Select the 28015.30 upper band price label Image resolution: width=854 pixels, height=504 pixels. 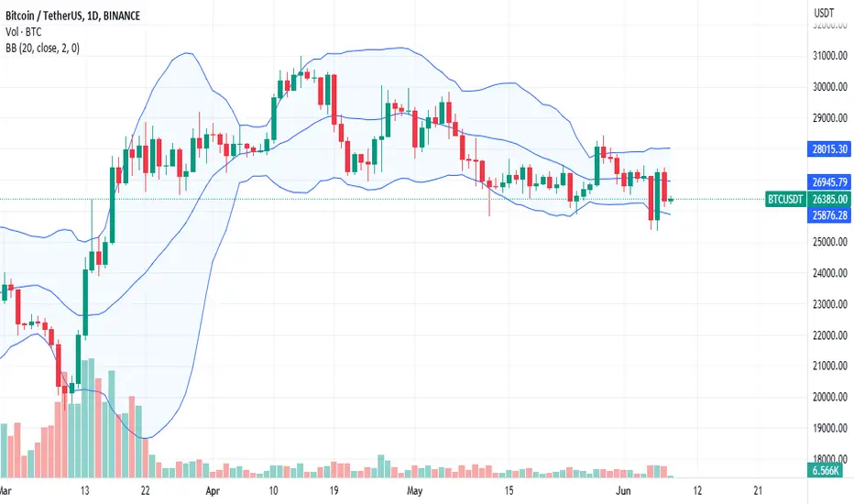[x=829, y=148]
